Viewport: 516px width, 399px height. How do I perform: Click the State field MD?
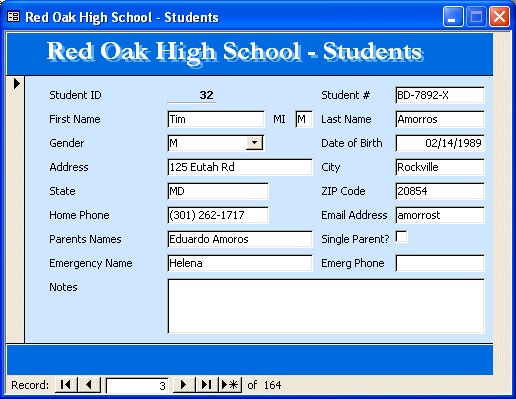click(218, 191)
